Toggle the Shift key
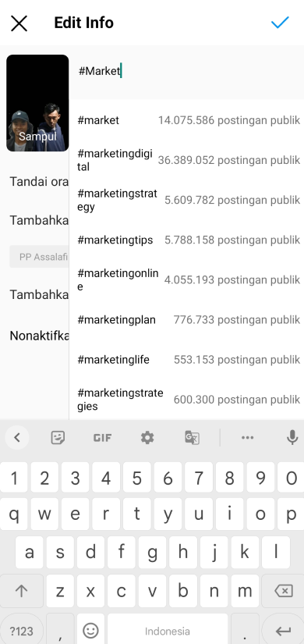Image resolution: width=304 pixels, height=644 pixels. pyautogui.click(x=21, y=591)
